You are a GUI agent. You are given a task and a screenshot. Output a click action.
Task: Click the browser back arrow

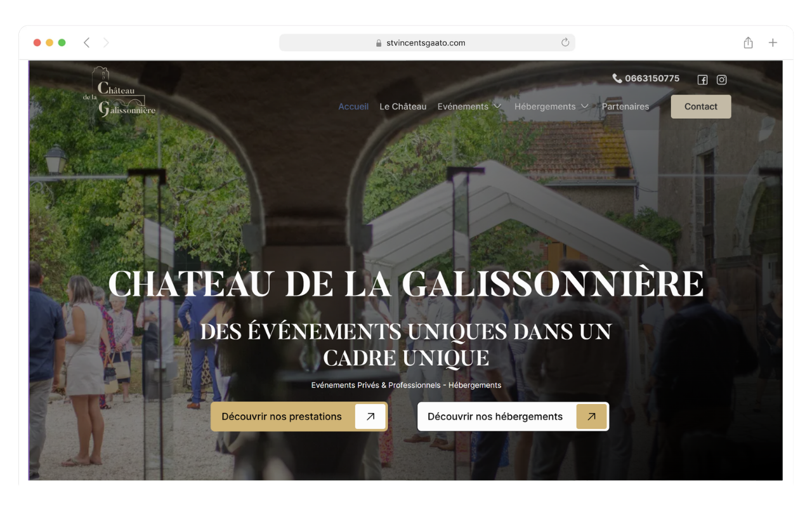tap(86, 42)
